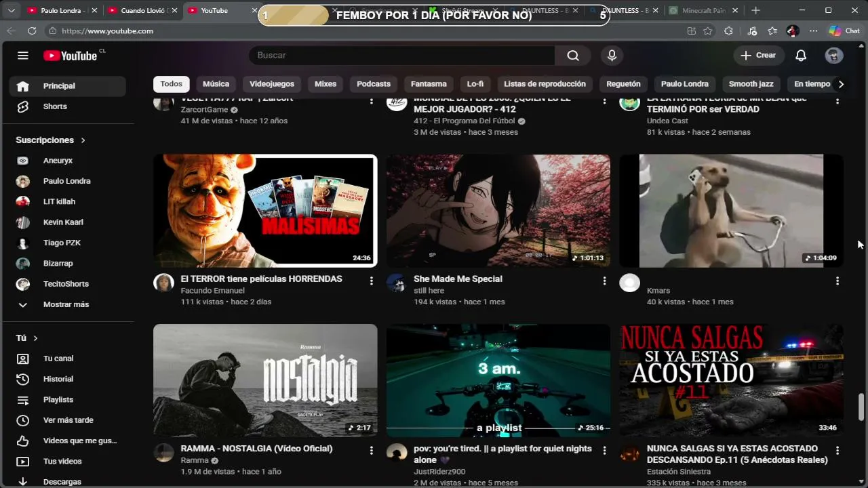Viewport: 868px width, 488px height.
Task: Play the dog on bicycle thumbnail
Action: click(x=732, y=211)
